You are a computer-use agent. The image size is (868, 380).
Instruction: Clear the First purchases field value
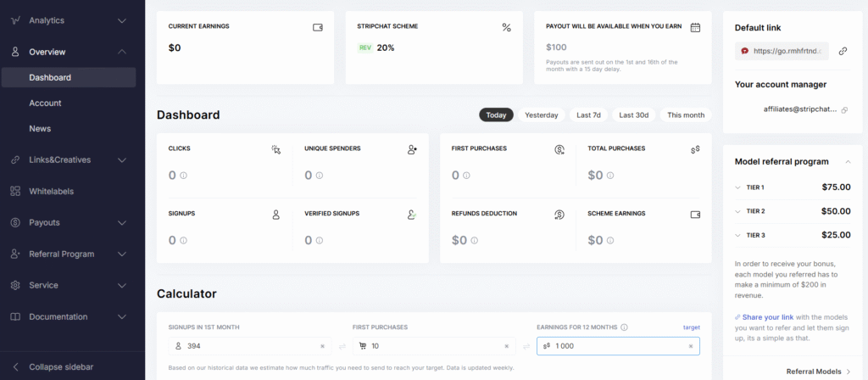[x=507, y=346]
